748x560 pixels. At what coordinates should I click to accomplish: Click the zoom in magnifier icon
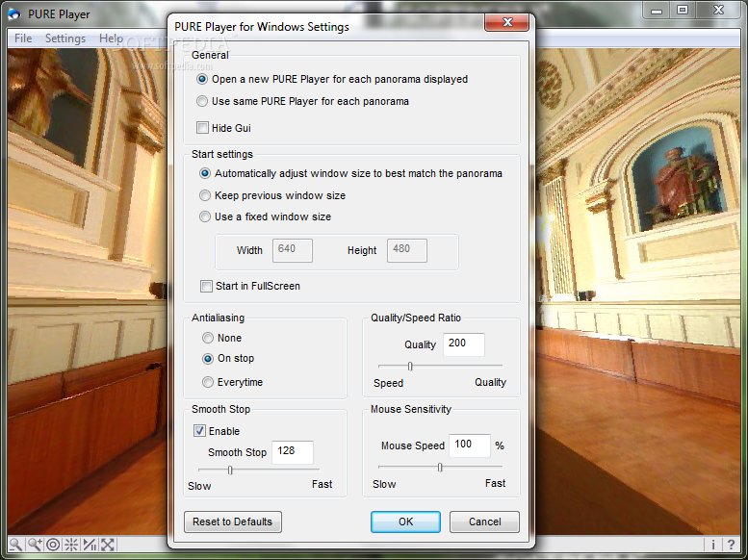click(x=35, y=545)
